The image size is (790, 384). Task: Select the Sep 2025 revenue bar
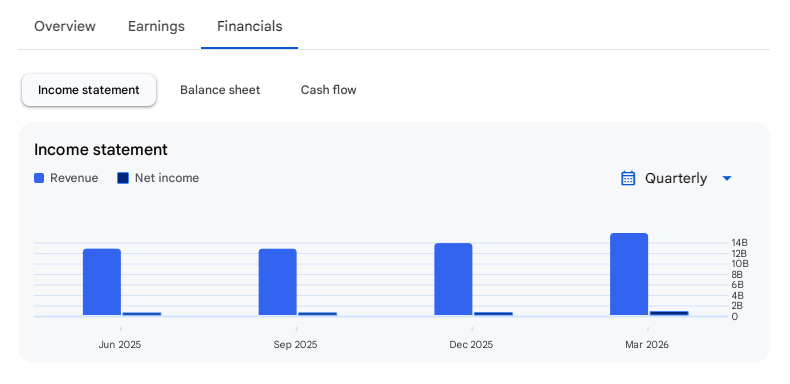point(278,282)
